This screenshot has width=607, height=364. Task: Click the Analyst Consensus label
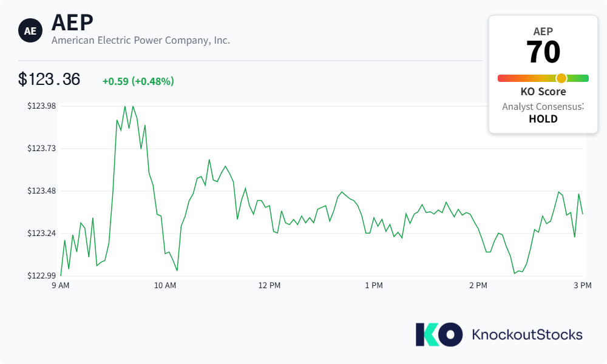543,106
